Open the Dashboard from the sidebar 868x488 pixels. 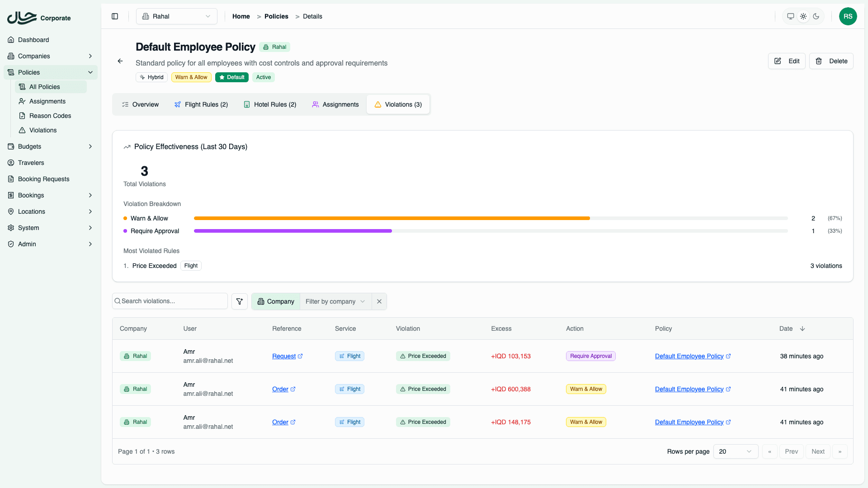[x=33, y=40]
